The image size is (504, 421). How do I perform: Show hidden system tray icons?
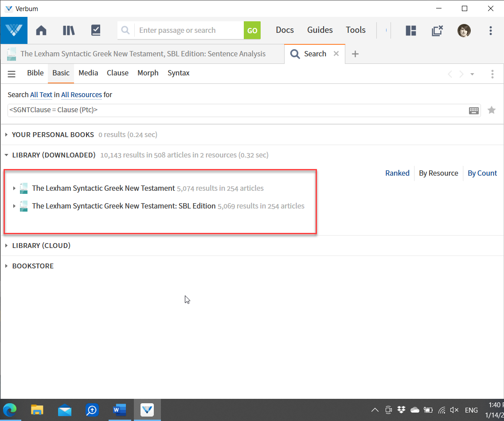(375, 410)
